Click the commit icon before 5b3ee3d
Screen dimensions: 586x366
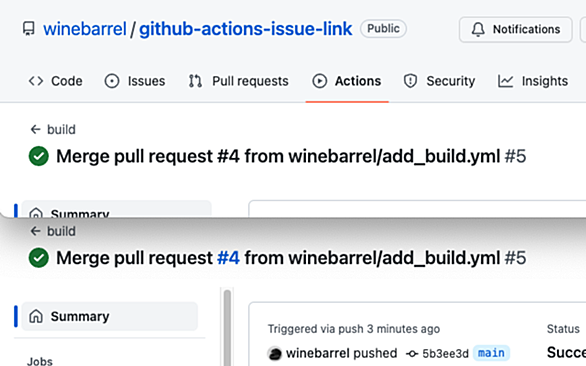pos(412,353)
